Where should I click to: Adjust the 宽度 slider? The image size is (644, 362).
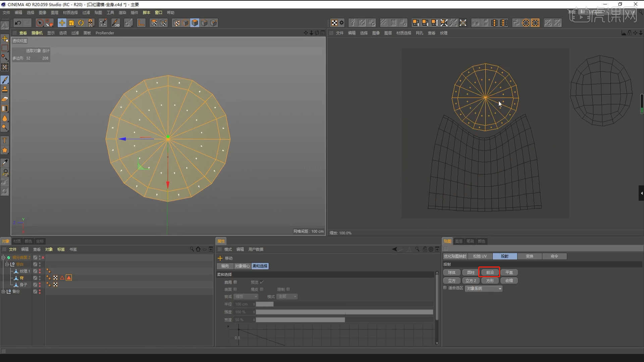pos(344,320)
